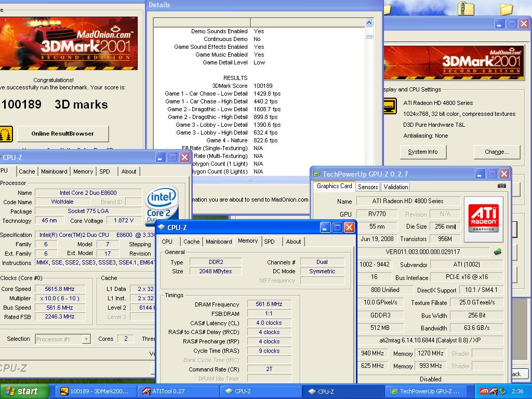
Task: Click the Bus Interface field PCI-E x16
Action: pyautogui.click(x=467, y=277)
